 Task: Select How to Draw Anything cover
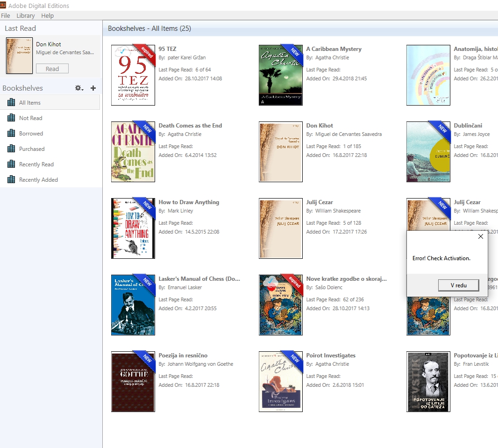[x=133, y=228]
